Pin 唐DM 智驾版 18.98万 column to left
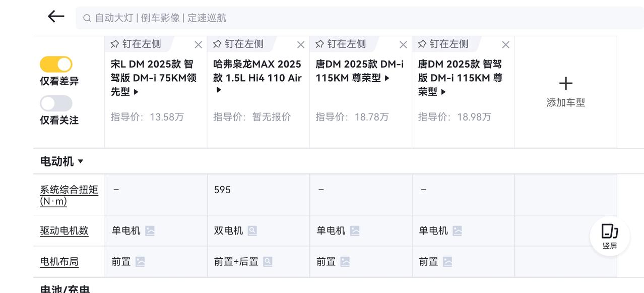Image resolution: width=644 pixels, height=293 pixels. tap(442, 44)
